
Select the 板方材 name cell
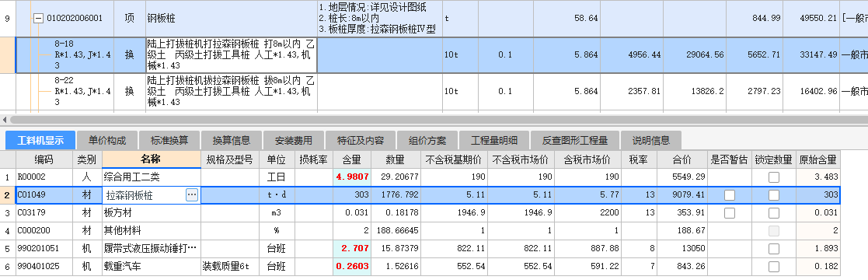(151, 213)
